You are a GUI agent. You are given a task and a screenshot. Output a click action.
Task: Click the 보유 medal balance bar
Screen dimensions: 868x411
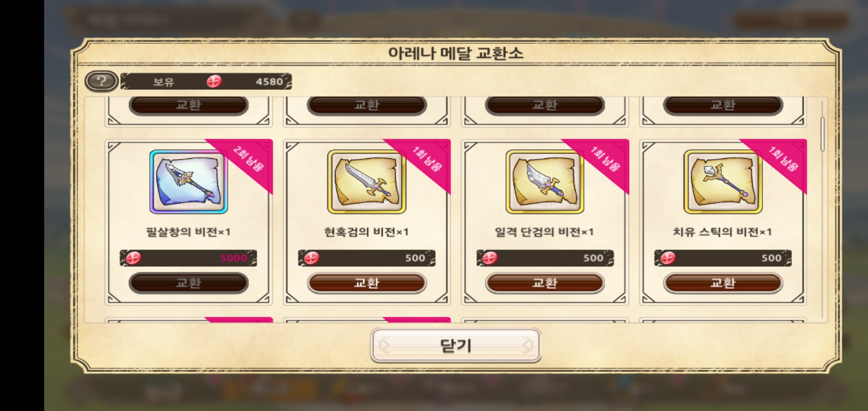pyautogui.click(x=206, y=81)
